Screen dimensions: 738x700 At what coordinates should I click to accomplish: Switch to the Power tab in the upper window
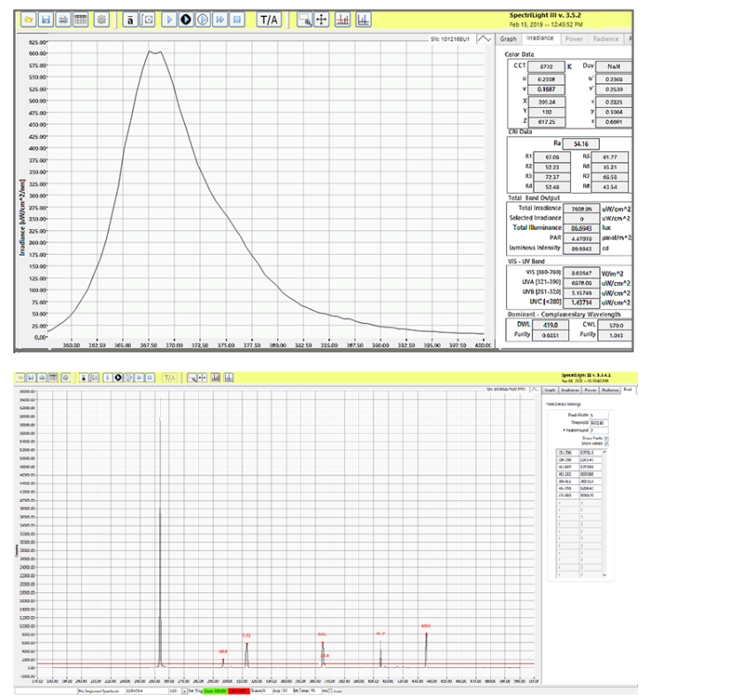click(x=573, y=39)
